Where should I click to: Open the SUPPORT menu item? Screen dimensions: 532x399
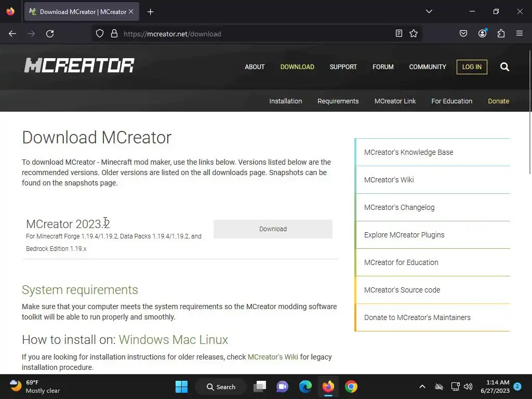[343, 67]
